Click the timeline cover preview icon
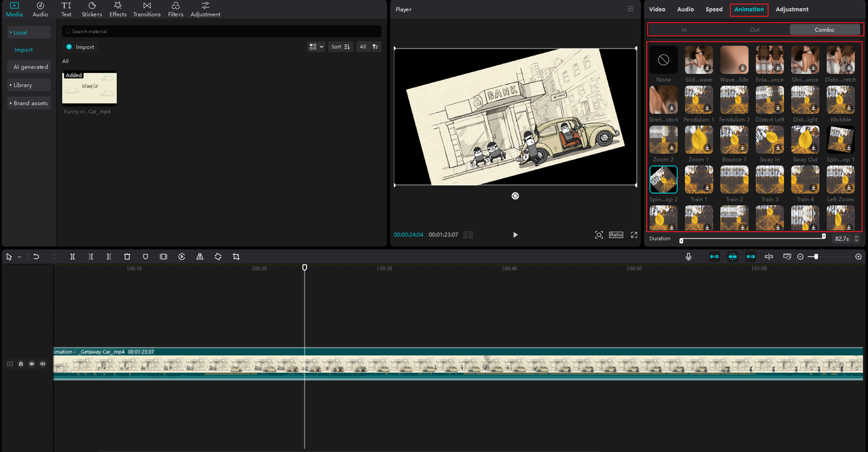 (787, 257)
